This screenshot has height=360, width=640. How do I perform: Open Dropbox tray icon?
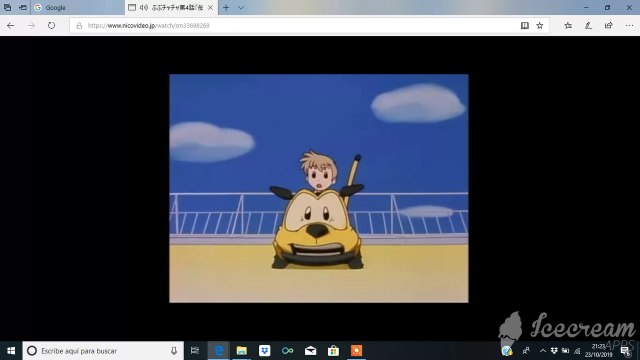pyautogui.click(x=554, y=351)
